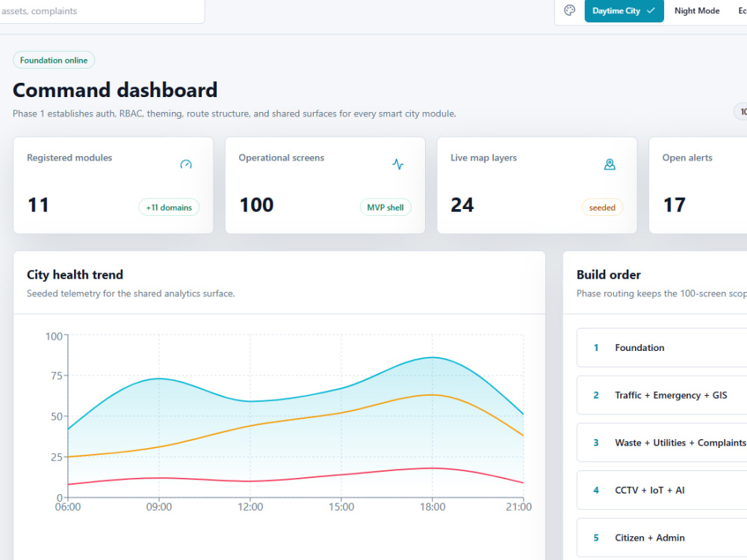Click the map pin icon on Live map layers
Viewport: 747px width, 560px height.
pyautogui.click(x=610, y=164)
